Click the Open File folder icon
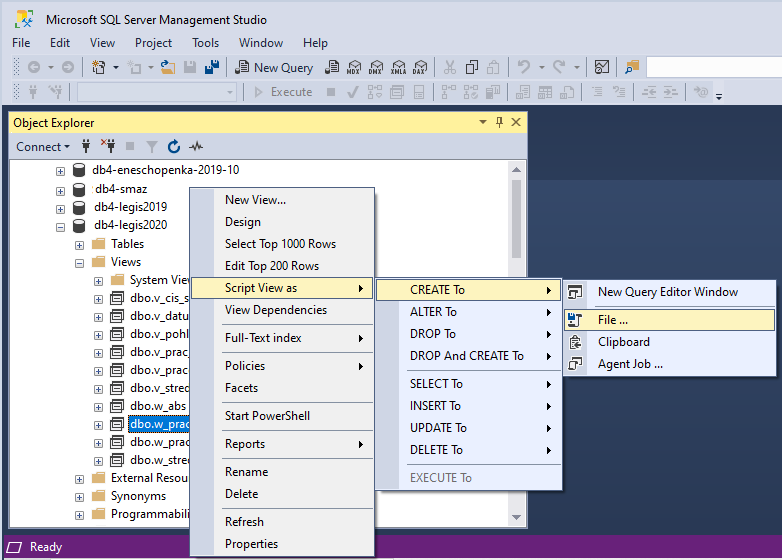 [x=168, y=67]
